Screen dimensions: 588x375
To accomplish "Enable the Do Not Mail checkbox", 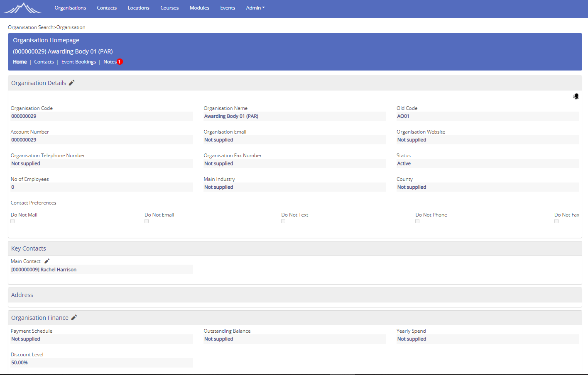I will pos(12,221).
